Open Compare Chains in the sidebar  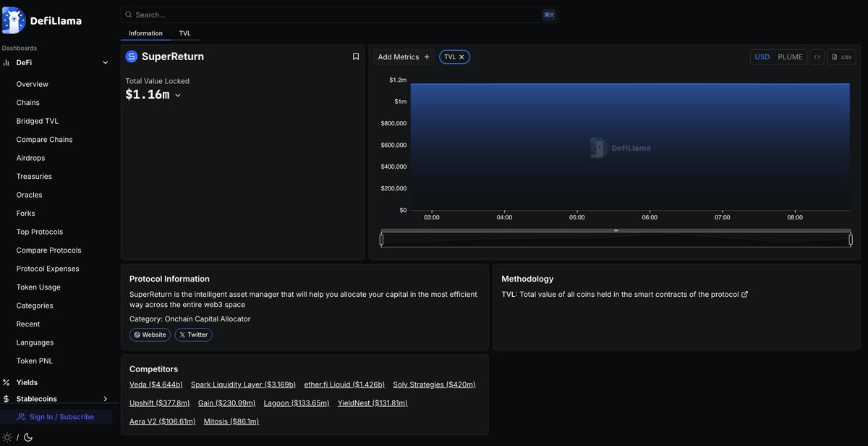pos(45,140)
